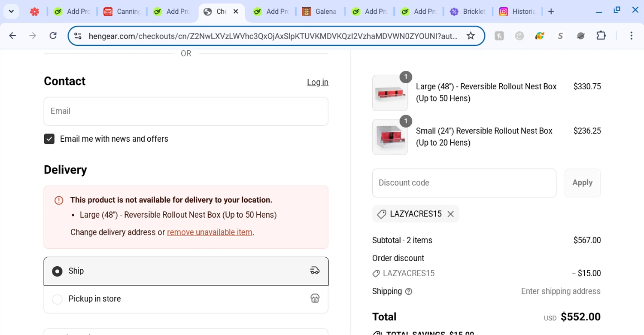
Task: Open the tab search chevron dropdown
Action: [x=11, y=12]
